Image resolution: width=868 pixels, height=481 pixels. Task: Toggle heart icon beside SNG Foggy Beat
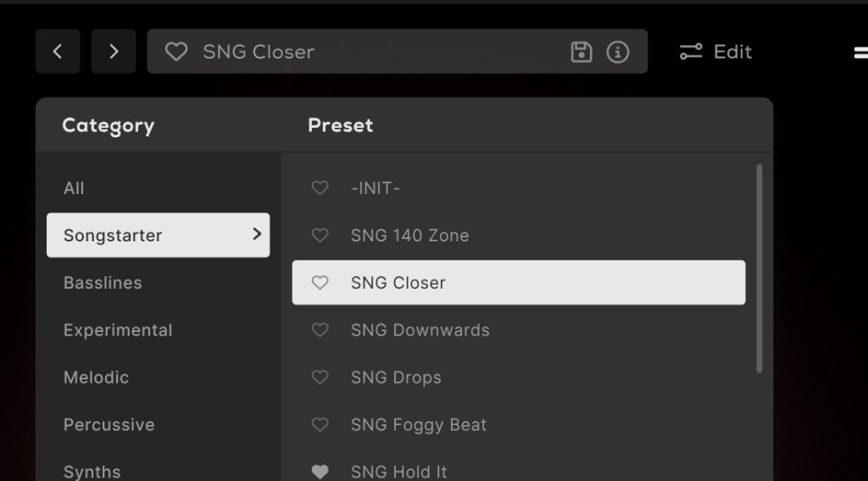click(x=320, y=425)
